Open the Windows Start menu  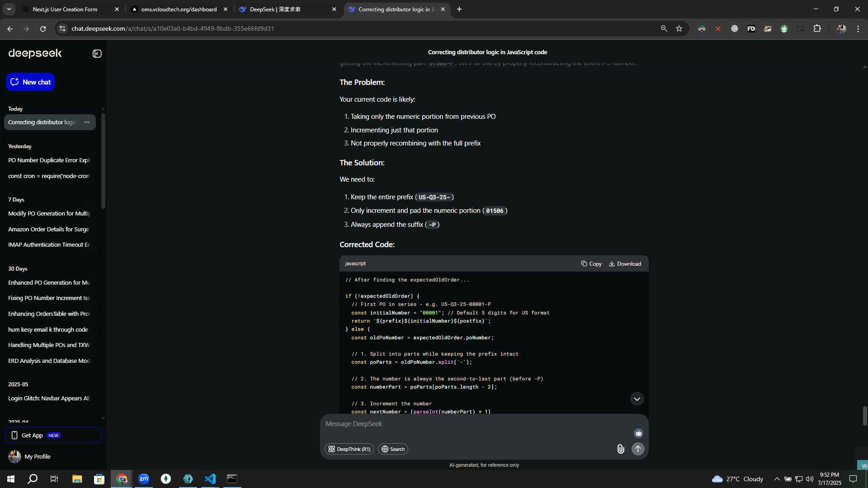coord(11,479)
